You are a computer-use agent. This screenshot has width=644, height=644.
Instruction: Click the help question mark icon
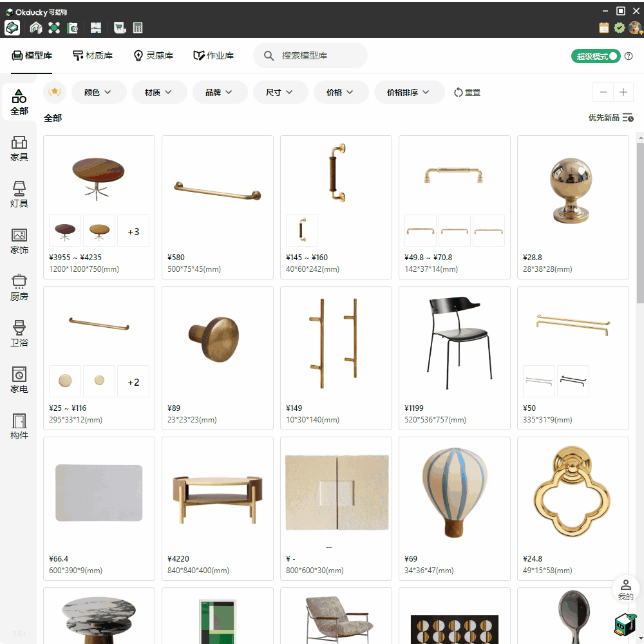(x=629, y=56)
